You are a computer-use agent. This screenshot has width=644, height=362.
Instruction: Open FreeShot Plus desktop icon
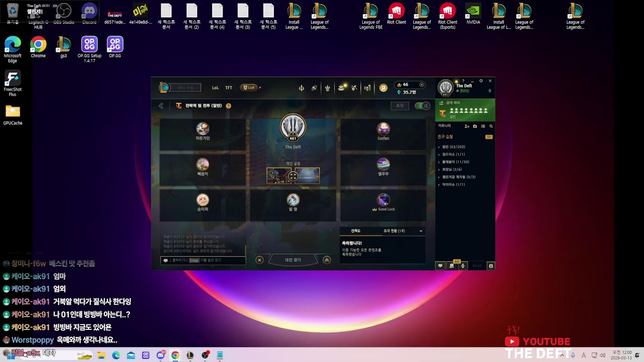(x=13, y=83)
